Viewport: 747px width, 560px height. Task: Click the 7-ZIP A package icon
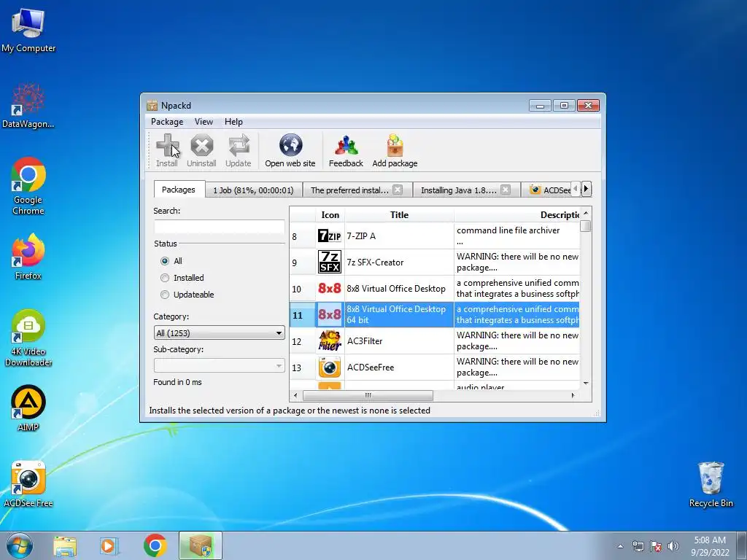pos(329,236)
